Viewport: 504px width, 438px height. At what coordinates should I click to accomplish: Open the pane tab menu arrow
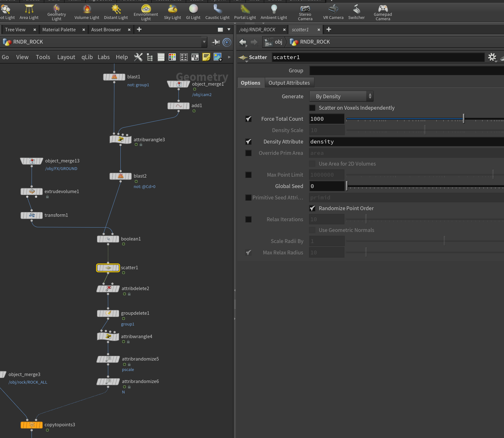tap(229, 30)
